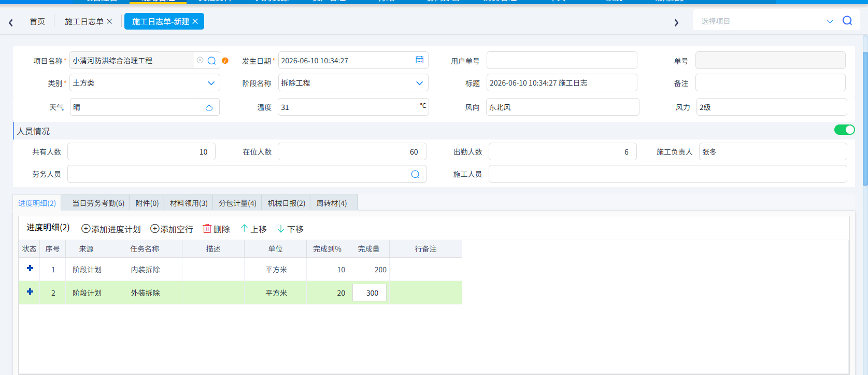
Task: Click the 施工人员 input field
Action: [667, 174]
